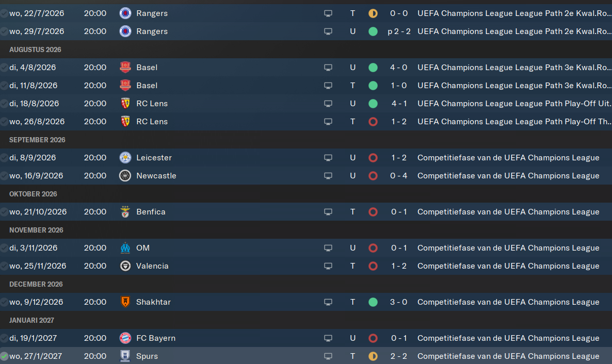Toggle the green checkmark on Spurs fixture
This screenshot has height=364, width=612.
click(x=4, y=356)
